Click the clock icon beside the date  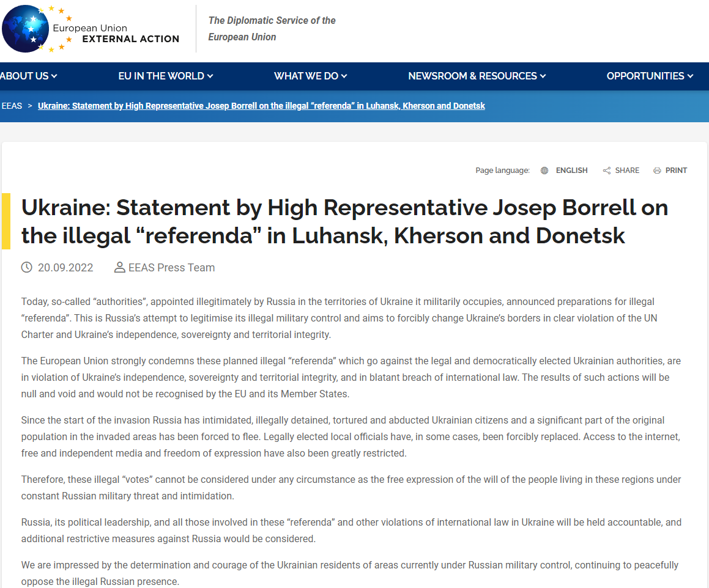27,267
